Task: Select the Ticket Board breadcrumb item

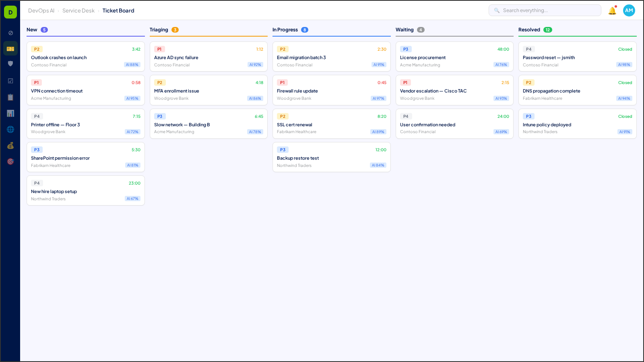Action: 118,10
